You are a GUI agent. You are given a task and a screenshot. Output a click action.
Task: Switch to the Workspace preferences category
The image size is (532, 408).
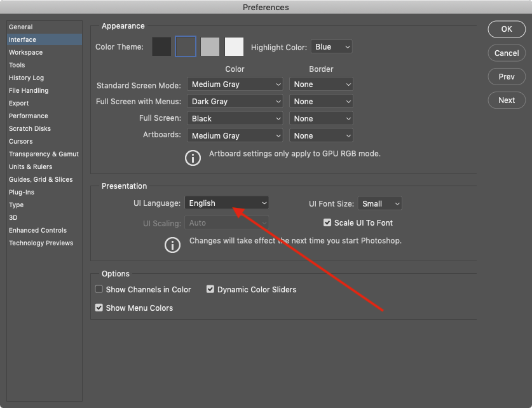point(26,52)
